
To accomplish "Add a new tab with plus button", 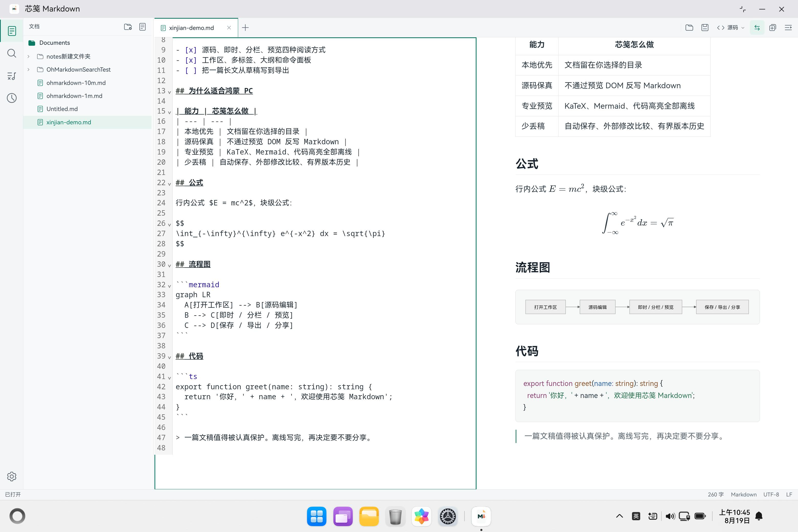I will 245,27.
